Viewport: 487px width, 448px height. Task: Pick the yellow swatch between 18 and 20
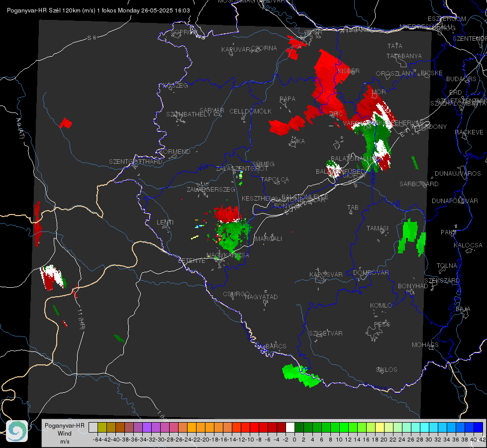[x=380, y=427]
